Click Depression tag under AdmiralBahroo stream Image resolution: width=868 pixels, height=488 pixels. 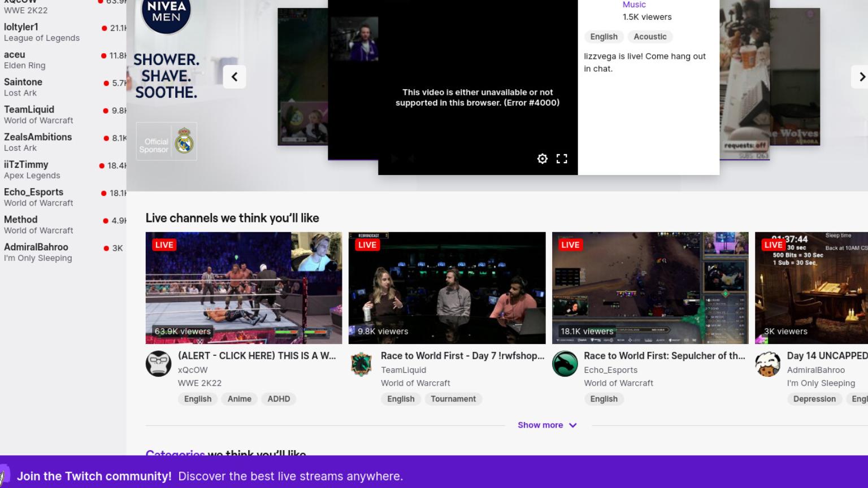click(814, 399)
